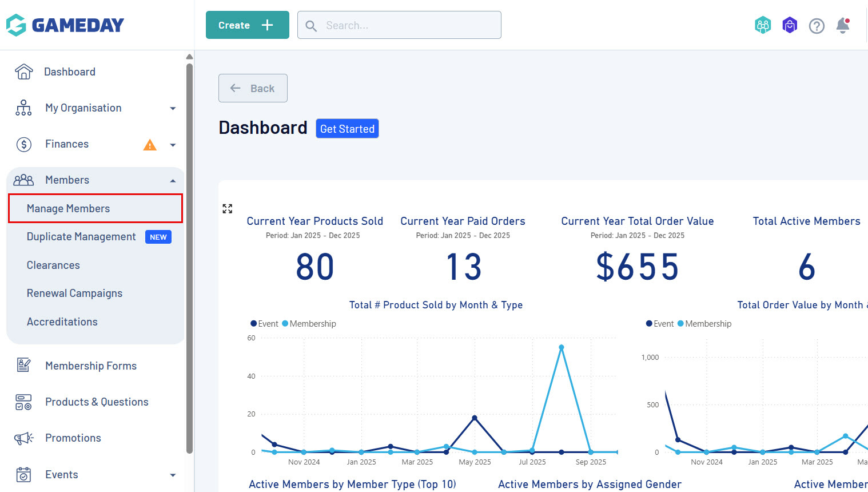This screenshot has width=868, height=492.
Task: Toggle Membership series in Order Value legend
Action: coord(704,324)
